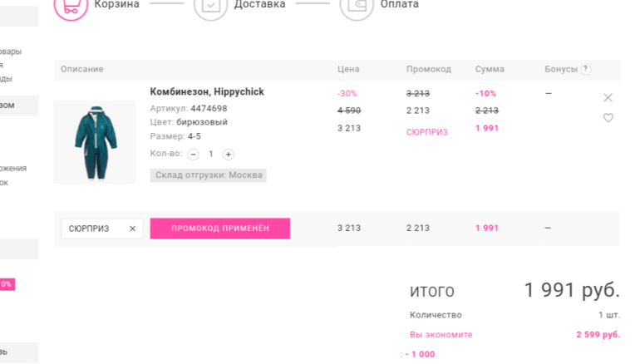Click the Вы экономите savings label
The image size is (640, 364).
click(441, 335)
